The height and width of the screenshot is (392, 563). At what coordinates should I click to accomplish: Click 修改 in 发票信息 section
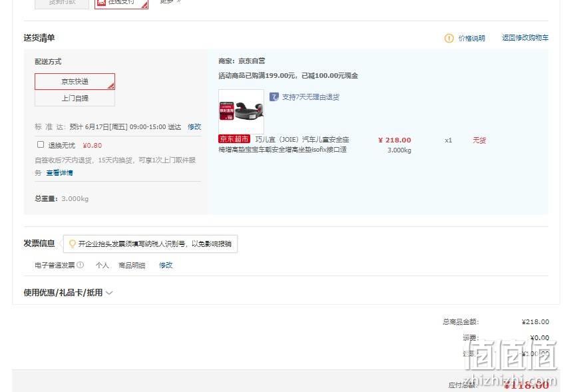[166, 265]
